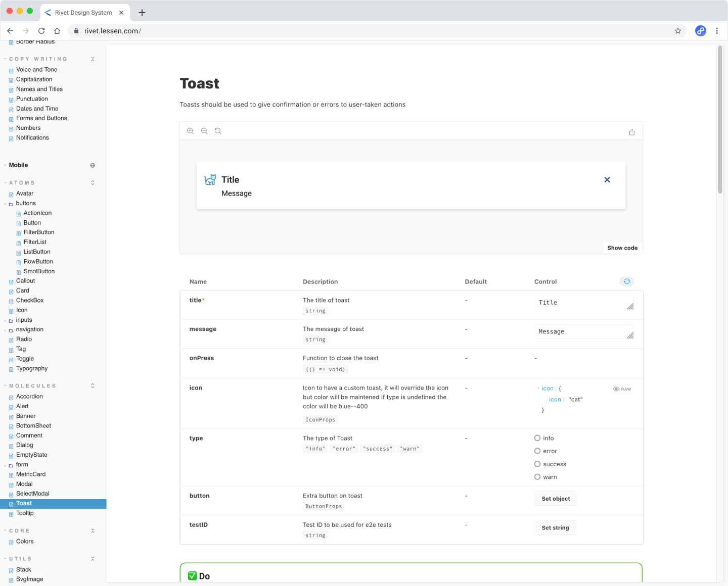Image resolution: width=728 pixels, height=586 pixels.
Task: Close the toast with the X icon
Action: [607, 180]
